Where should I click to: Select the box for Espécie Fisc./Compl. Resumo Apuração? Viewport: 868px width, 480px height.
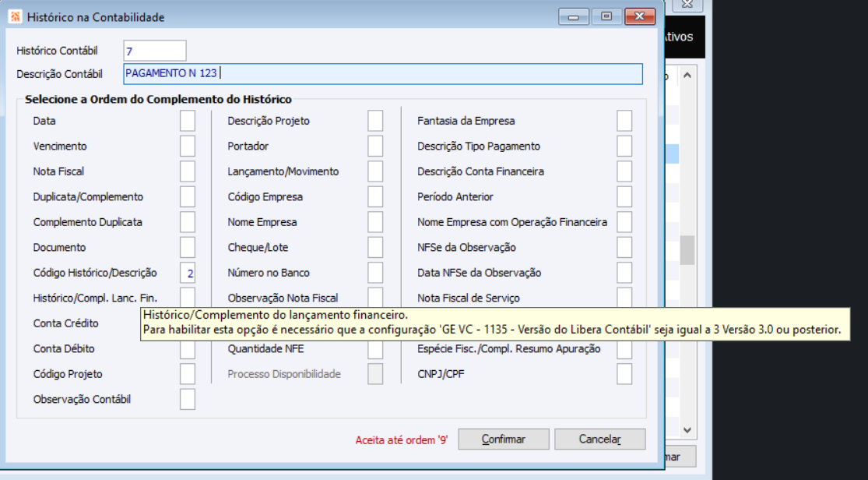tap(624, 349)
